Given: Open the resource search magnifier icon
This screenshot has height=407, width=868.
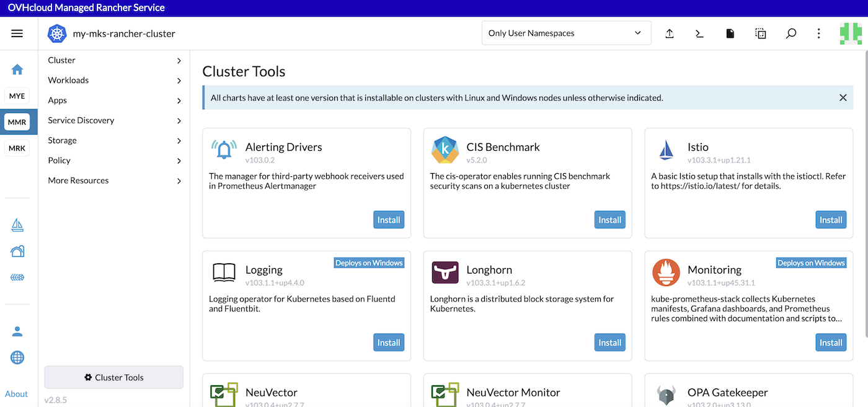Looking at the screenshot, I should (791, 34).
